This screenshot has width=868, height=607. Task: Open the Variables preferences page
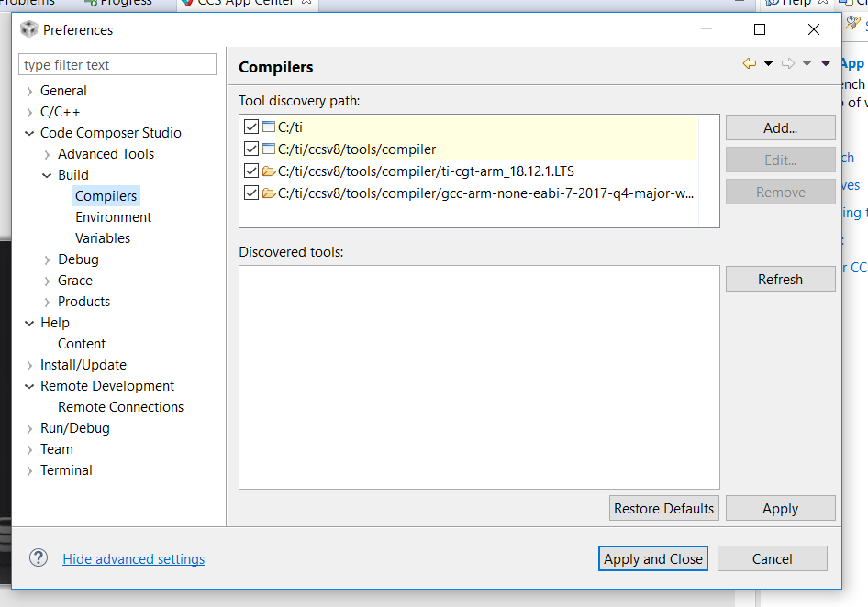pyautogui.click(x=103, y=238)
